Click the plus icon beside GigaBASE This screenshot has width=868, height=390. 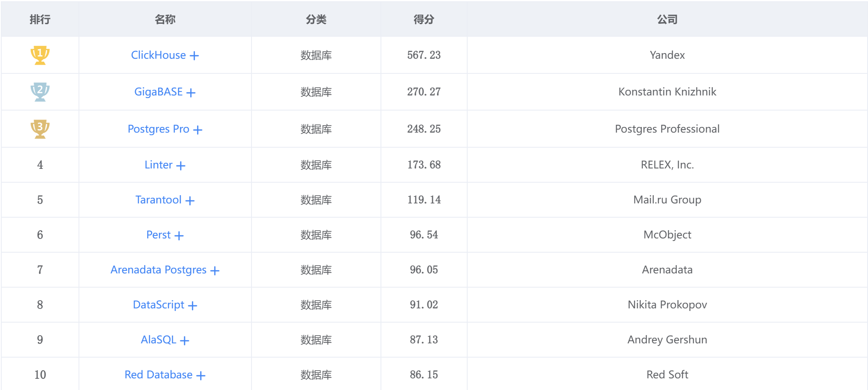[x=191, y=92]
